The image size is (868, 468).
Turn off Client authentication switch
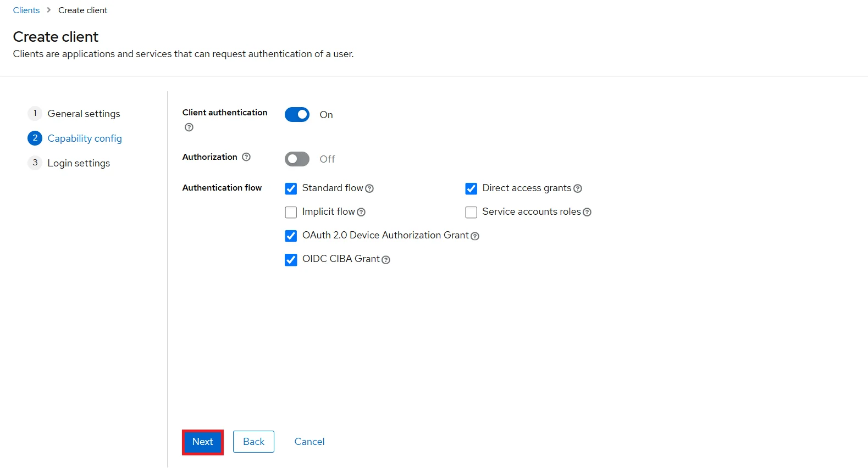[x=297, y=114]
